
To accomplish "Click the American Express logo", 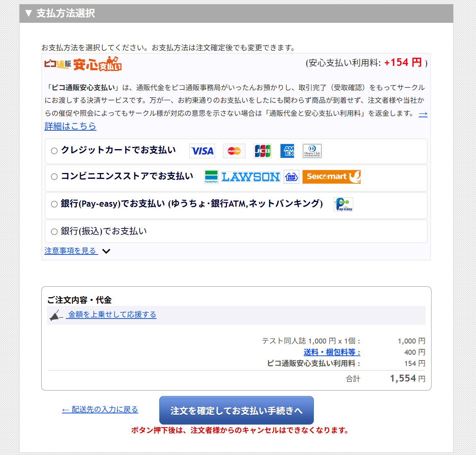I will tap(287, 151).
